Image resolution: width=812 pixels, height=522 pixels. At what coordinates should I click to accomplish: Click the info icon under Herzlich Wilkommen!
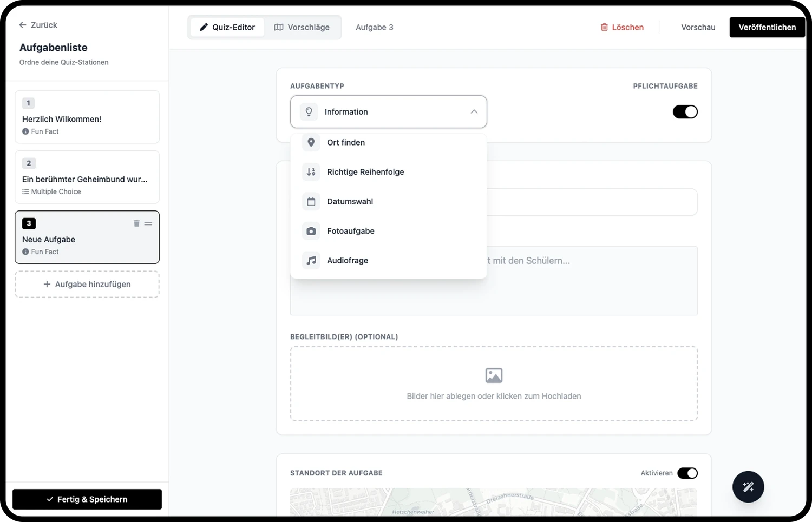(x=25, y=131)
